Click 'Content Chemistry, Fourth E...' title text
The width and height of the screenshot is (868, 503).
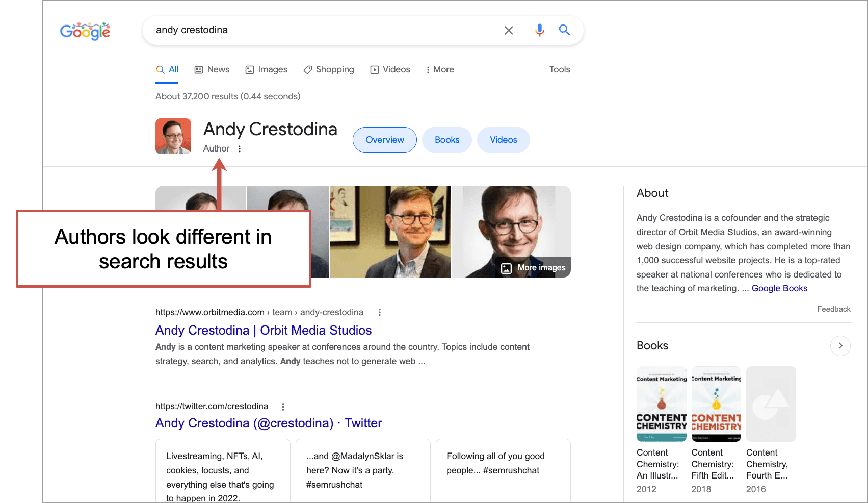[x=768, y=464]
